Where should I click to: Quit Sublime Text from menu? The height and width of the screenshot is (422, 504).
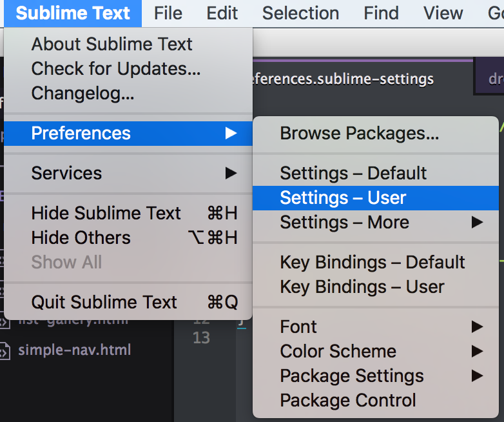point(104,303)
